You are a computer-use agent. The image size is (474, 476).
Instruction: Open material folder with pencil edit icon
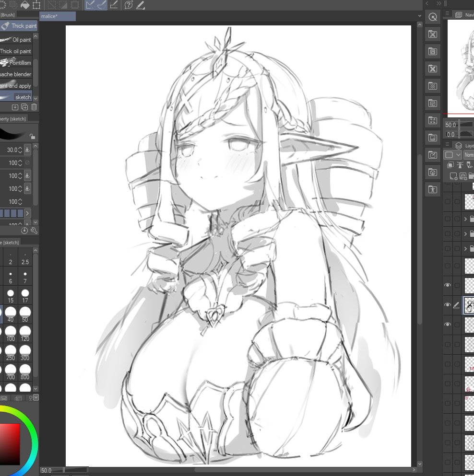coord(433,155)
